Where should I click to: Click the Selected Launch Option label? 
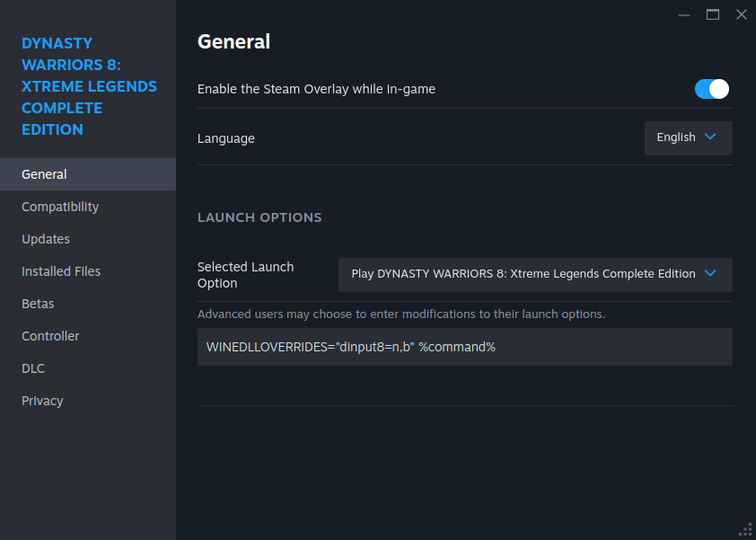coord(245,275)
